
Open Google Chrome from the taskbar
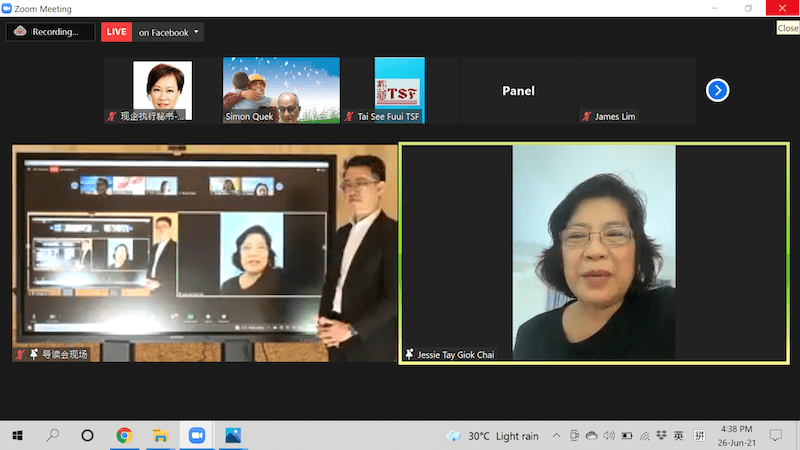point(124,436)
